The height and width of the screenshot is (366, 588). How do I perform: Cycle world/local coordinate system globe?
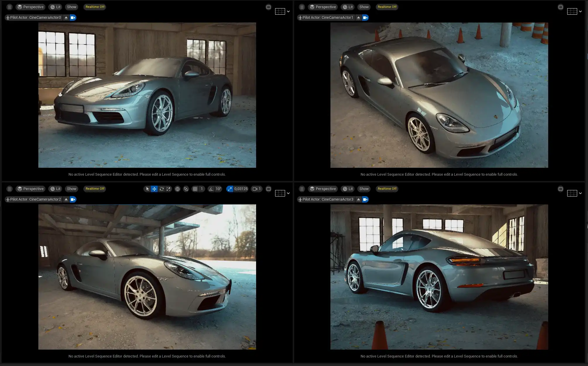point(177,189)
